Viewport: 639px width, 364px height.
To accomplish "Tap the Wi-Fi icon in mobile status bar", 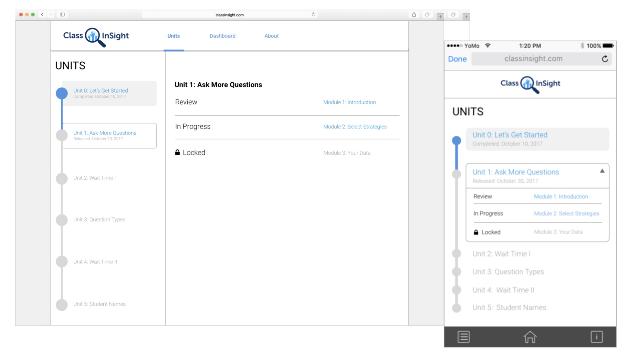I will [488, 46].
